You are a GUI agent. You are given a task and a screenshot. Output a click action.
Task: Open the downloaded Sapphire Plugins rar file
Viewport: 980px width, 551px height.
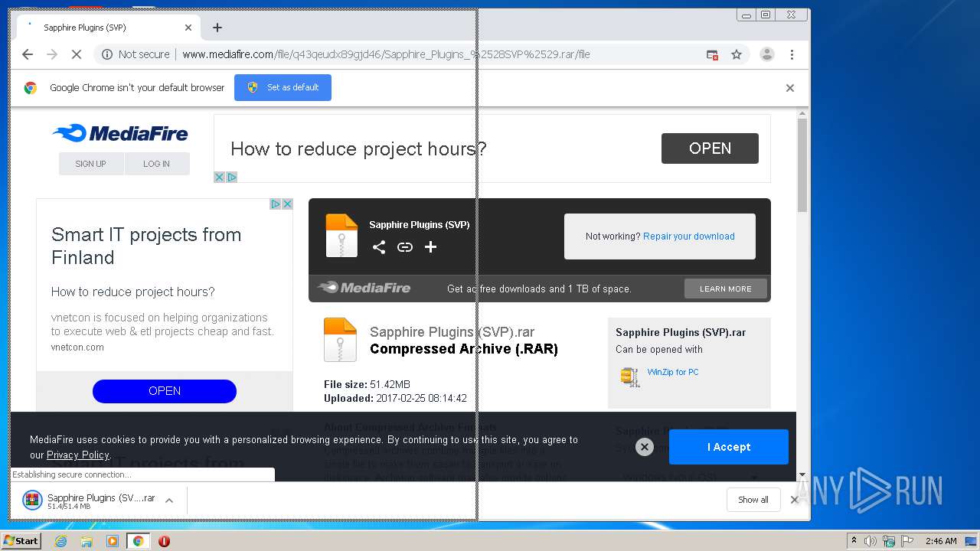(x=88, y=500)
